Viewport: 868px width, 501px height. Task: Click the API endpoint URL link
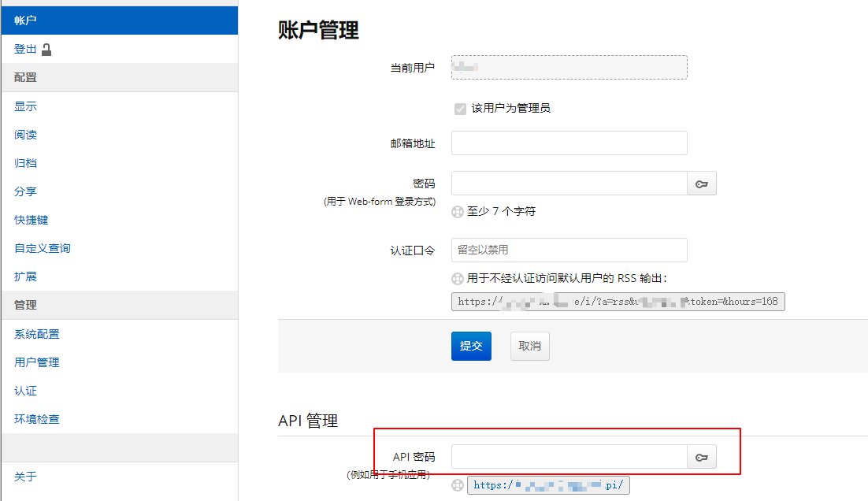[548, 485]
